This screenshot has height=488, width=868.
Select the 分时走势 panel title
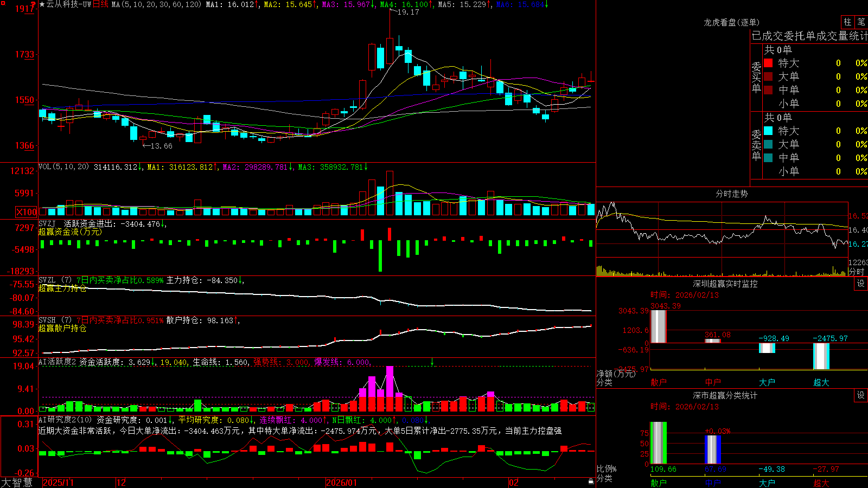tap(731, 194)
